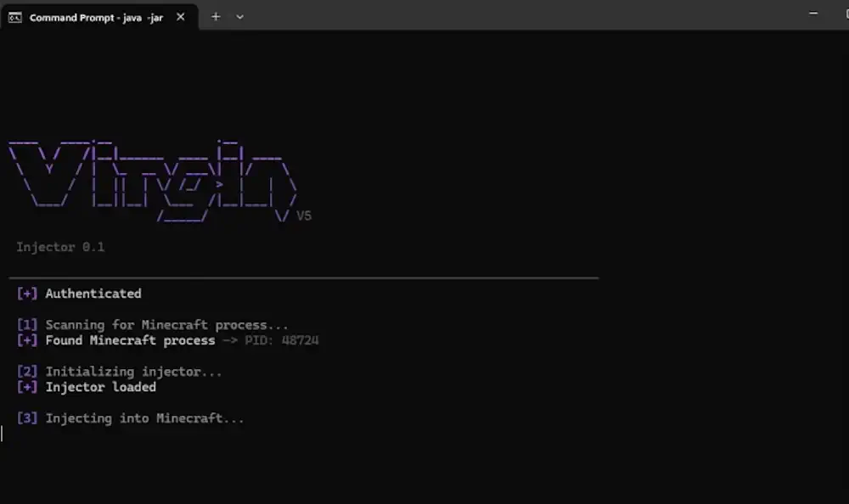The image size is (849, 504).
Task: Click the [3] step marker
Action: point(27,418)
